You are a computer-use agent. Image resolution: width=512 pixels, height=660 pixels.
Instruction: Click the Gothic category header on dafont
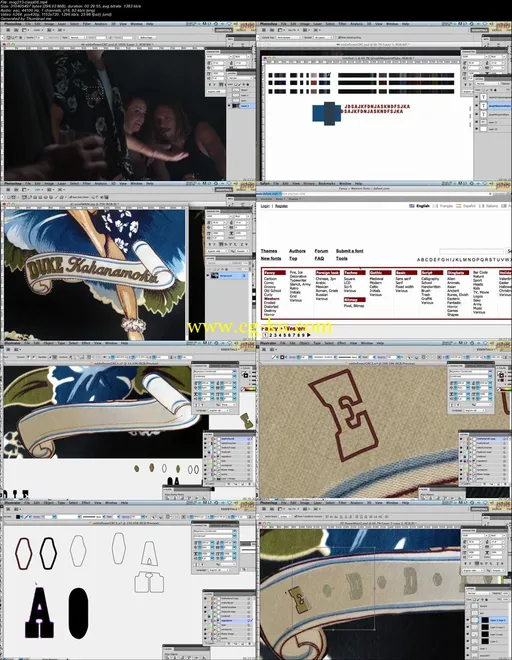point(380,273)
